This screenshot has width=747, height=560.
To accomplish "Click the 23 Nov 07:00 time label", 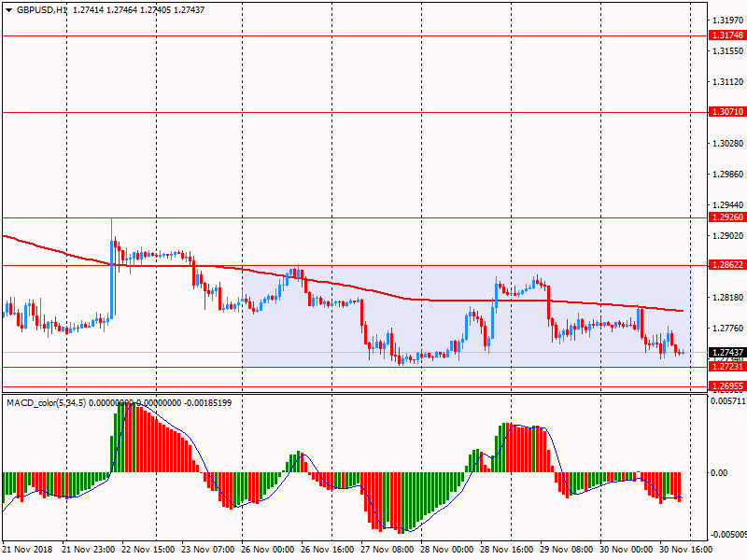I will [207, 549].
